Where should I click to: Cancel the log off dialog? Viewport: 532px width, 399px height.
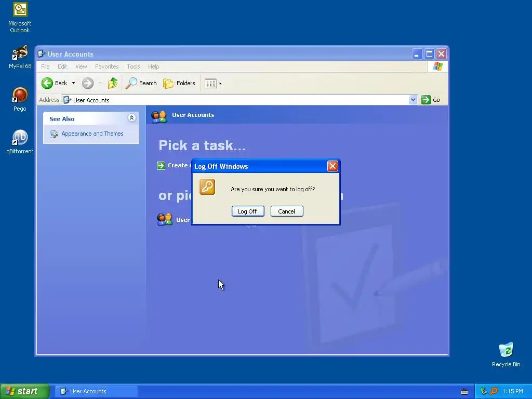click(x=287, y=211)
